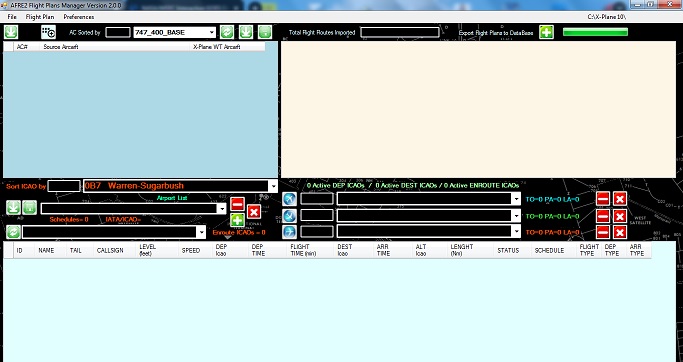
Task: Click the green save icon after the aircraft download icon
Action: (x=265, y=32)
